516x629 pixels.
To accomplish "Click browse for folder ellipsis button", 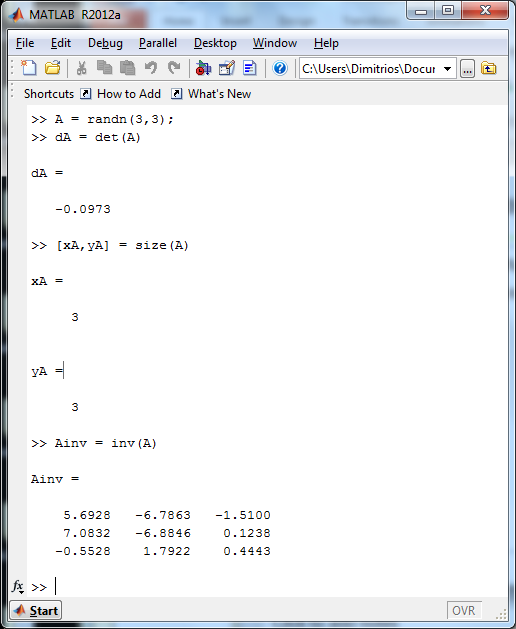I will pyautogui.click(x=467, y=69).
